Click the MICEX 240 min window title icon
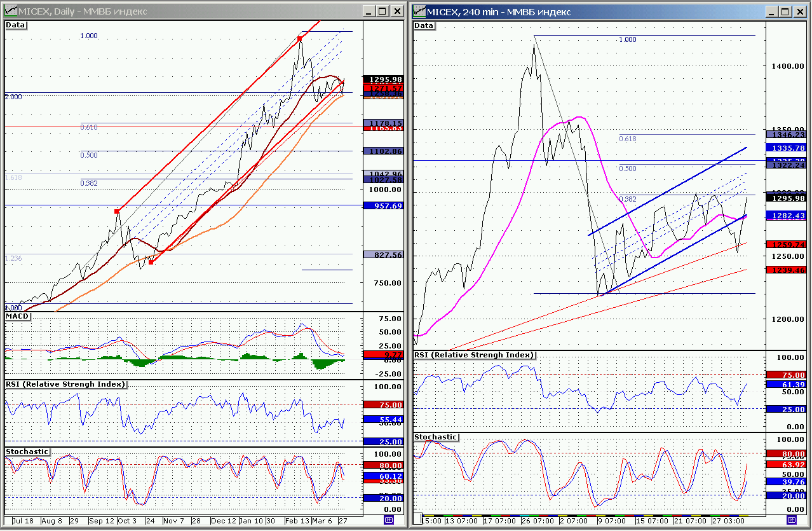 (x=419, y=11)
